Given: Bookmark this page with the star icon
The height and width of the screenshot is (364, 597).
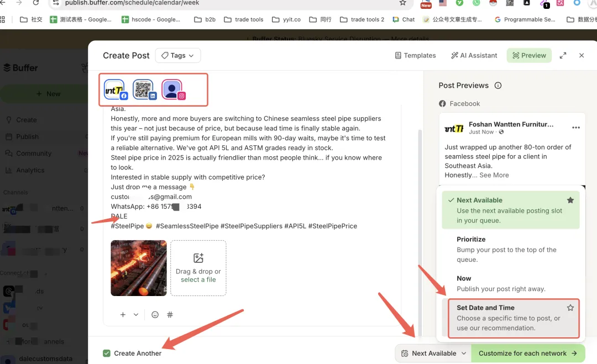Looking at the screenshot, I should click(x=402, y=3).
